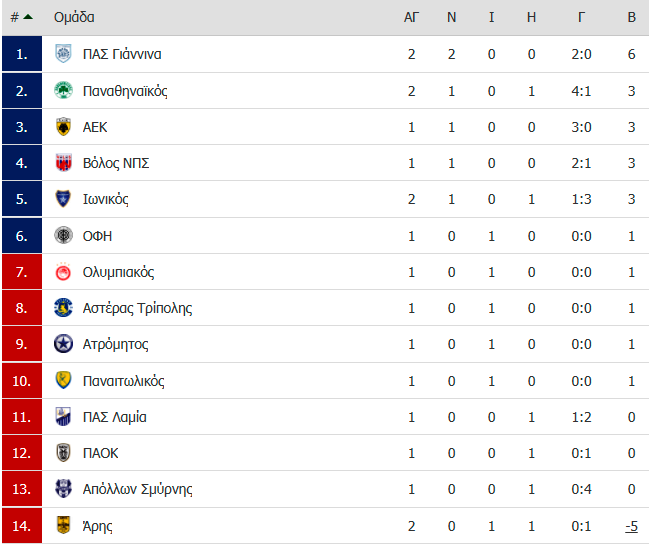
Task: Sort by games played column ΑΓ
Action: (411, 17)
